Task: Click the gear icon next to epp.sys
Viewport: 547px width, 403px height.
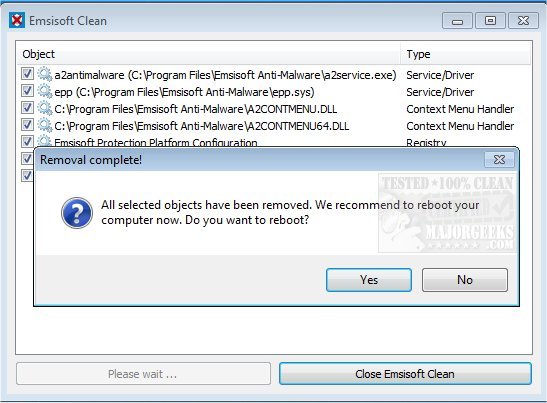Action: [45, 91]
